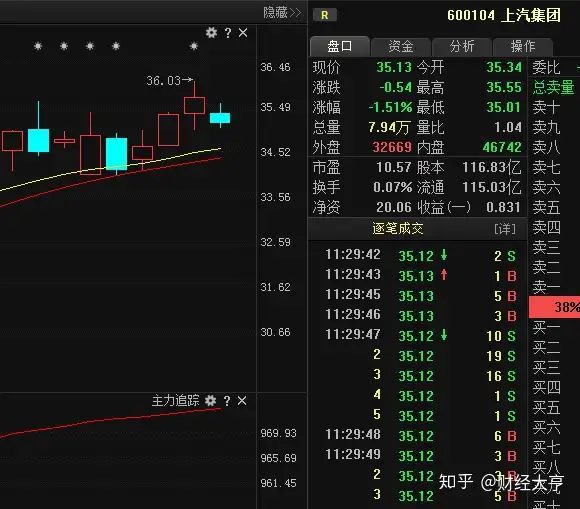Select the 11:29:43 trade row
This screenshot has height=509, width=580.
point(417,276)
